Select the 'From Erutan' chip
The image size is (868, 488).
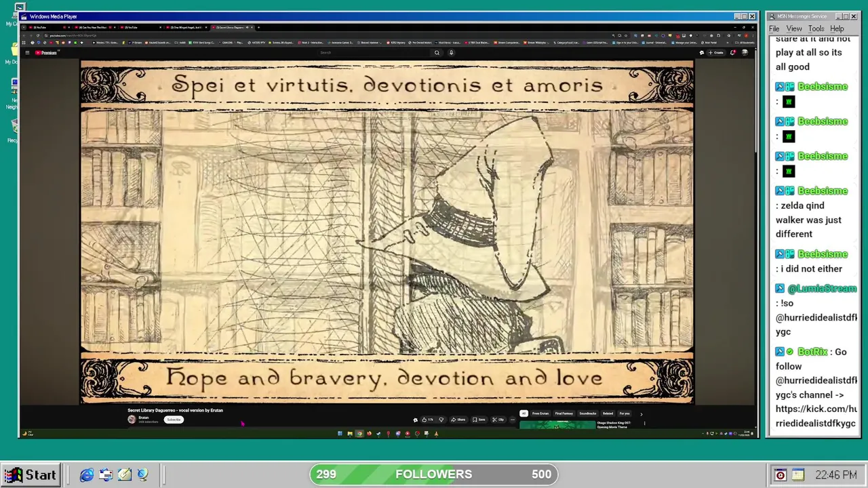(540, 413)
